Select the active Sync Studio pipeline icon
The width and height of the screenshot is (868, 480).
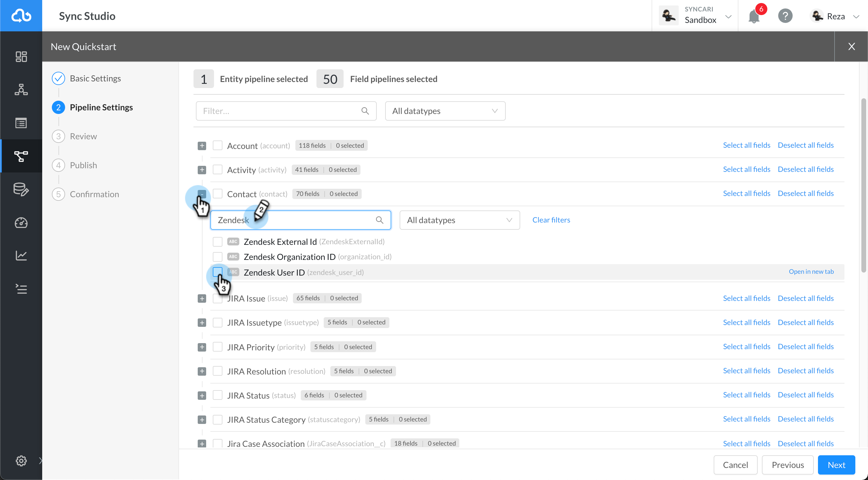click(x=21, y=156)
